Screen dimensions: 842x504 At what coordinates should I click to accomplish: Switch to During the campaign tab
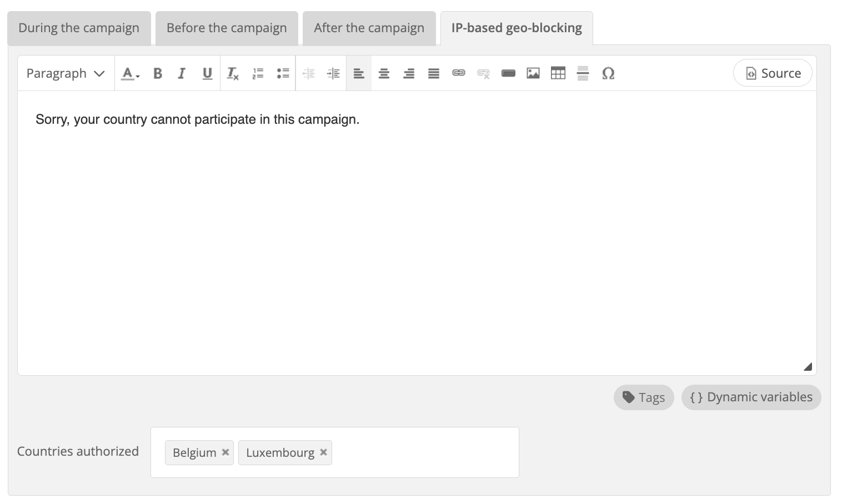click(x=79, y=28)
